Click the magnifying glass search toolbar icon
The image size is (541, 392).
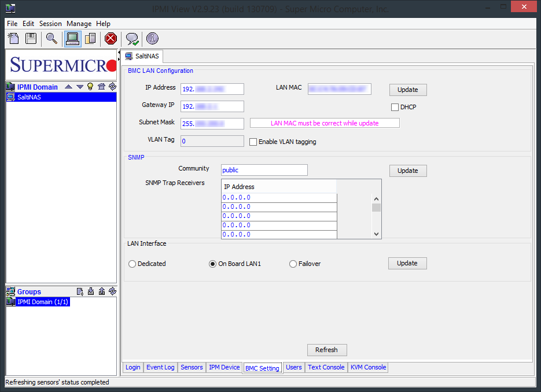point(51,38)
